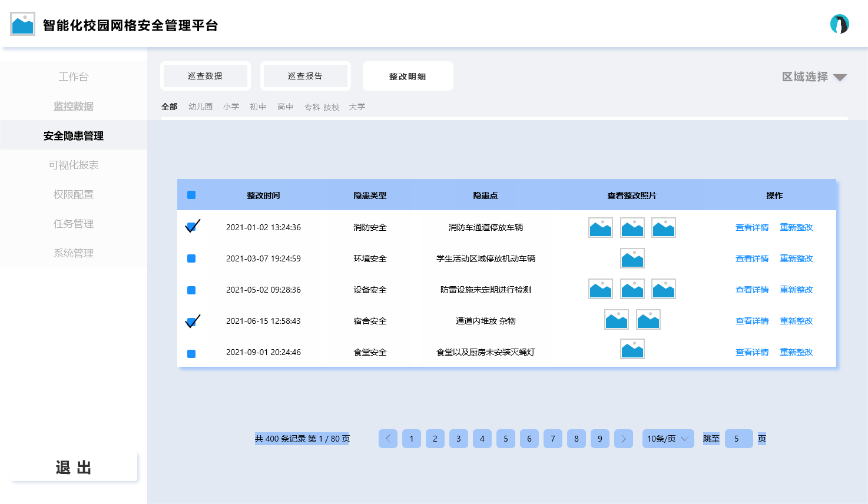Select 安全隐患管理 sidebar item
The image size is (868, 504).
[x=74, y=135]
